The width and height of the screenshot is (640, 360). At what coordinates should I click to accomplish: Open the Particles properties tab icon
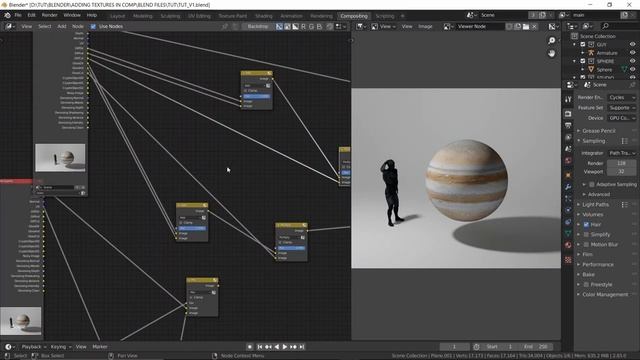click(x=568, y=199)
